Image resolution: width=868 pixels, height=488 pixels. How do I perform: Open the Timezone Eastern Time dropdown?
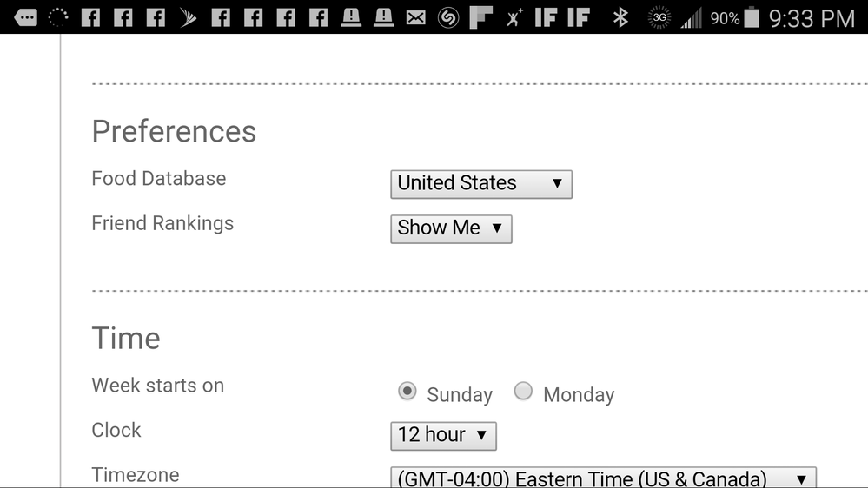[603, 478]
